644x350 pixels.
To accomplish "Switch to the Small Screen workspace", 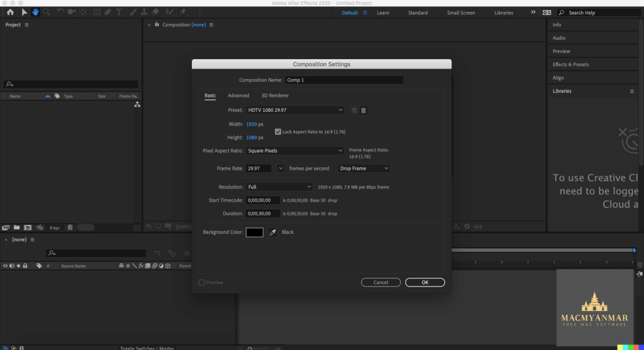I will coord(461,13).
